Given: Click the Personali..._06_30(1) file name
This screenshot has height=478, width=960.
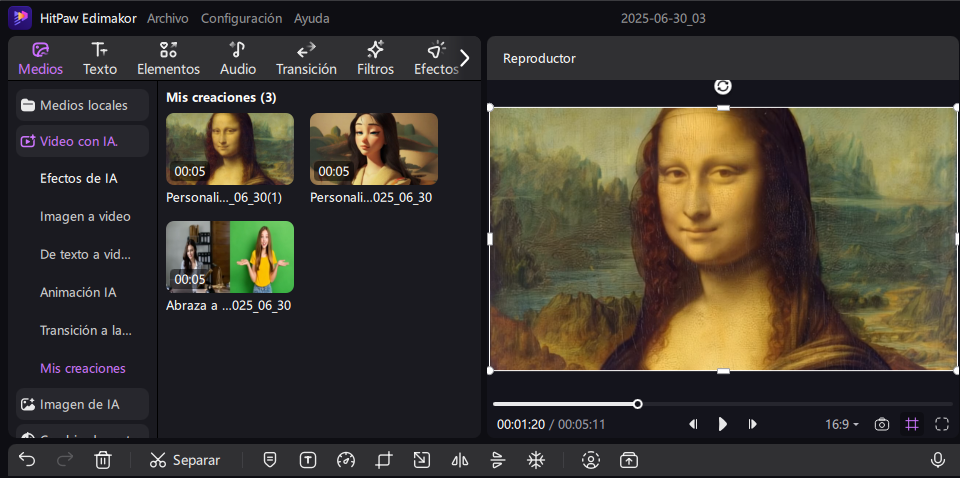Looking at the screenshot, I should pos(224,198).
